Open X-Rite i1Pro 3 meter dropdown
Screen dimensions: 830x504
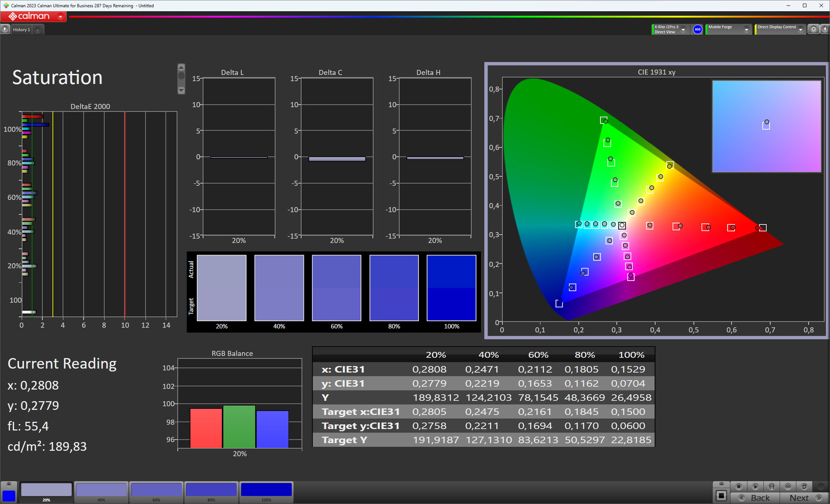[x=683, y=29]
